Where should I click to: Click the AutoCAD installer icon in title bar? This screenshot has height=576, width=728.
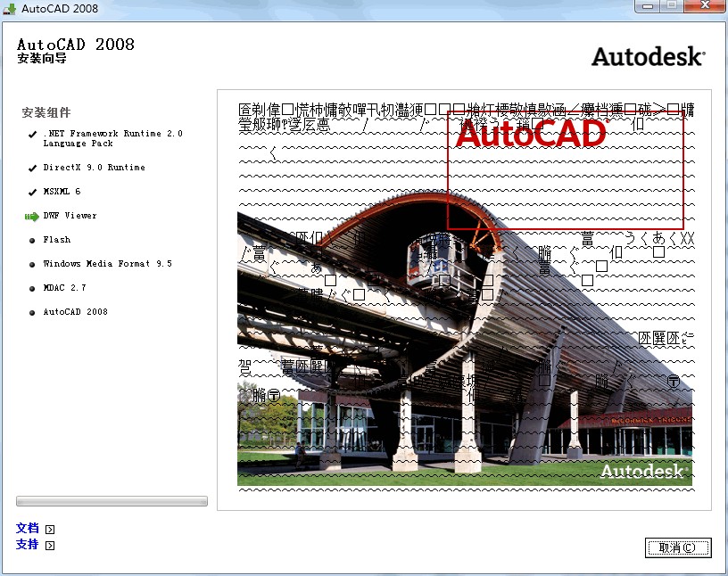(x=11, y=8)
